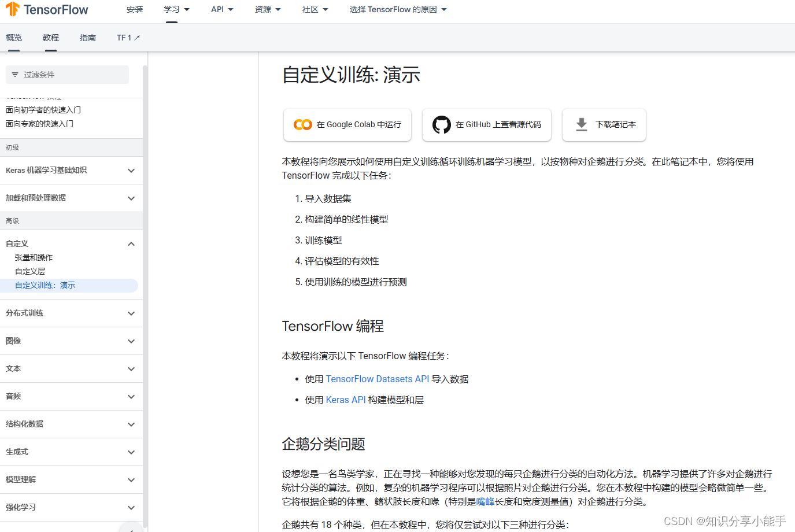Open the API dropdown menu

tap(222, 9)
